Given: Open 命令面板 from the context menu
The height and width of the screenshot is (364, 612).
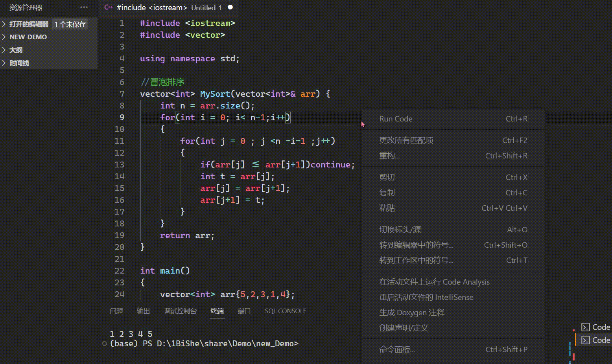Looking at the screenshot, I should click(396, 349).
